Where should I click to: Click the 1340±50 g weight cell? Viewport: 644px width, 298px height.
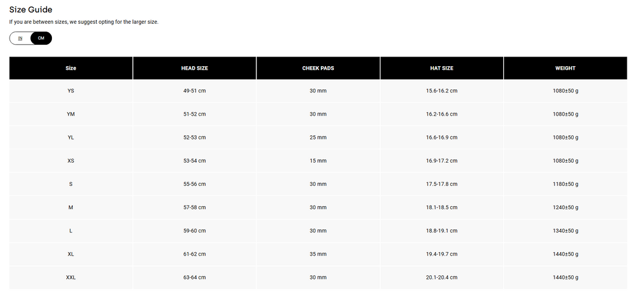pos(565,231)
